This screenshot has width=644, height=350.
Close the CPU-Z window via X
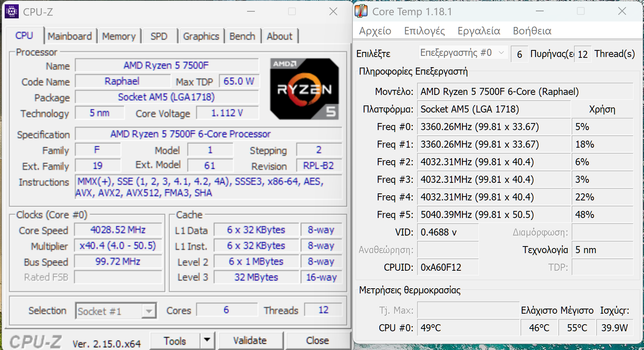[333, 11]
